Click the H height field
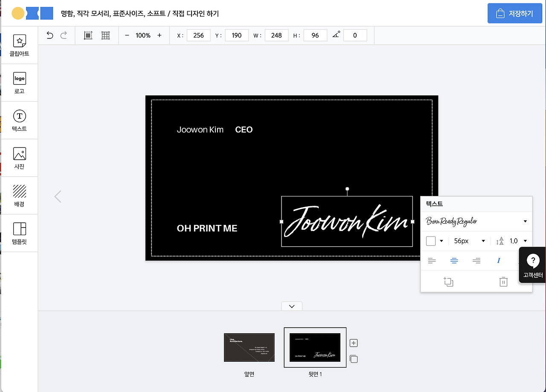This screenshot has height=392, width=546. [315, 35]
